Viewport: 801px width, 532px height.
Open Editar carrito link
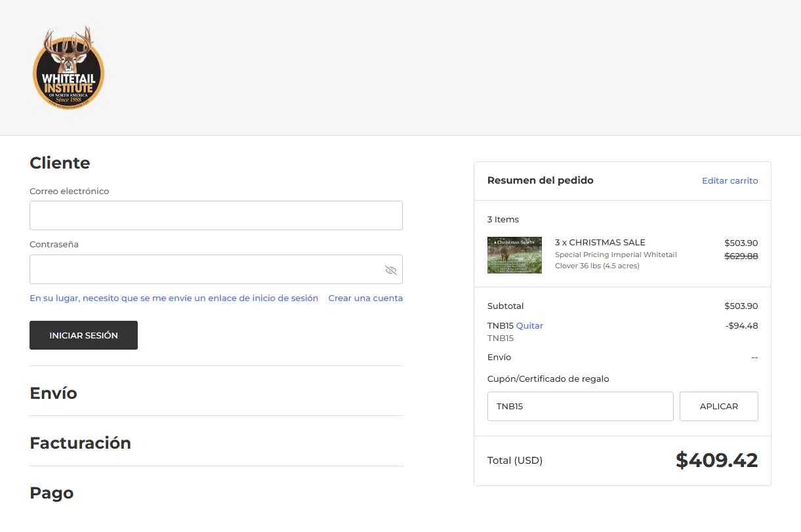[x=729, y=180]
